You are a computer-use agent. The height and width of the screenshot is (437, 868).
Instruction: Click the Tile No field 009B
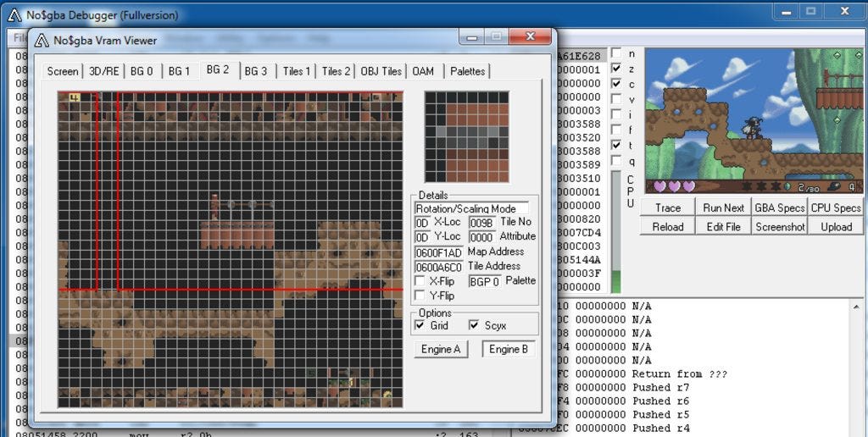point(482,223)
